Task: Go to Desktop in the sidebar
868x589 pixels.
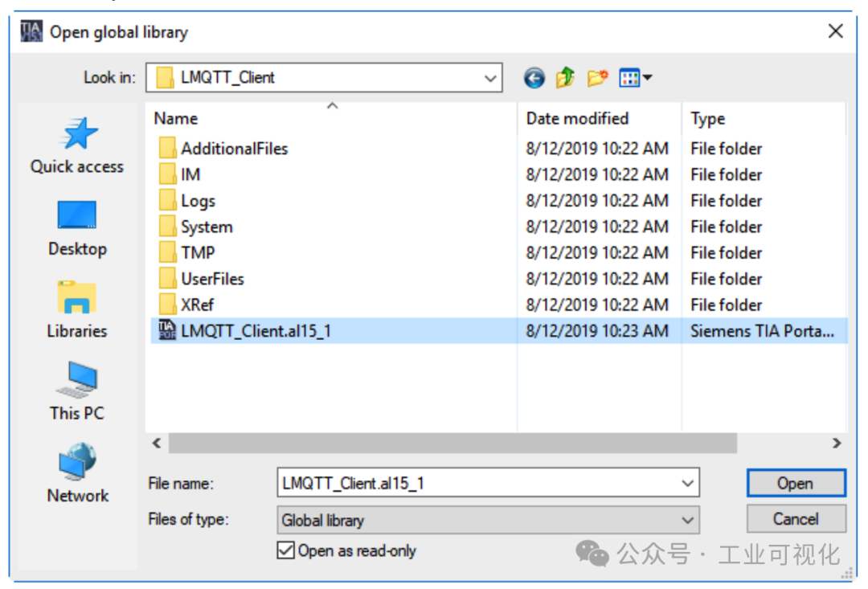Action: (x=77, y=228)
